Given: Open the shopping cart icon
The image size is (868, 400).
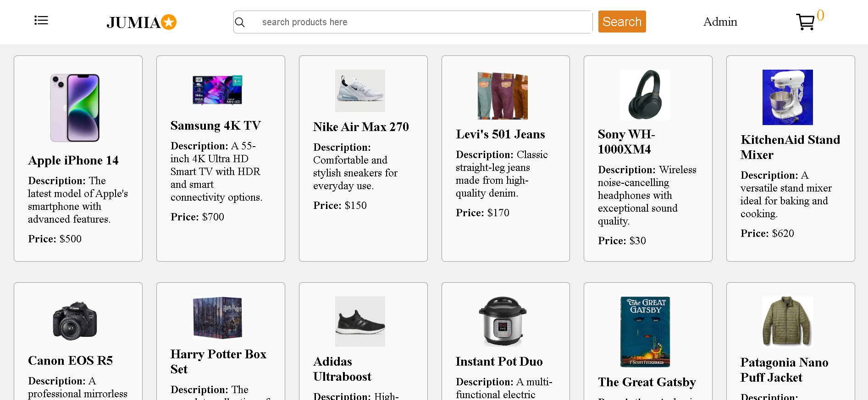Looking at the screenshot, I should [x=805, y=22].
